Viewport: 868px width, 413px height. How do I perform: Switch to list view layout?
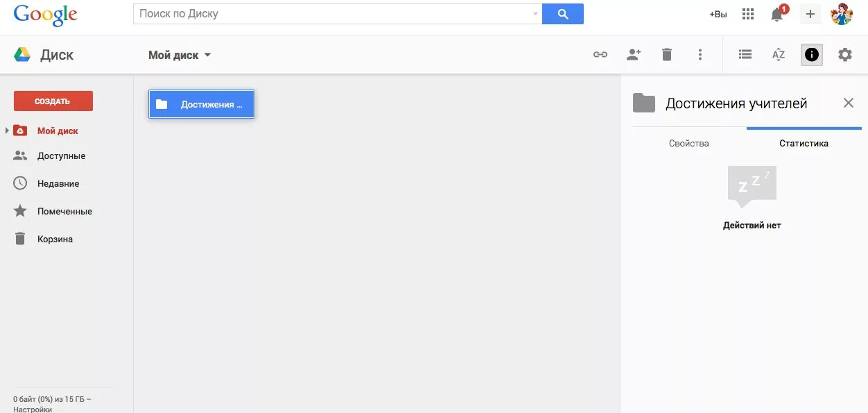click(745, 55)
